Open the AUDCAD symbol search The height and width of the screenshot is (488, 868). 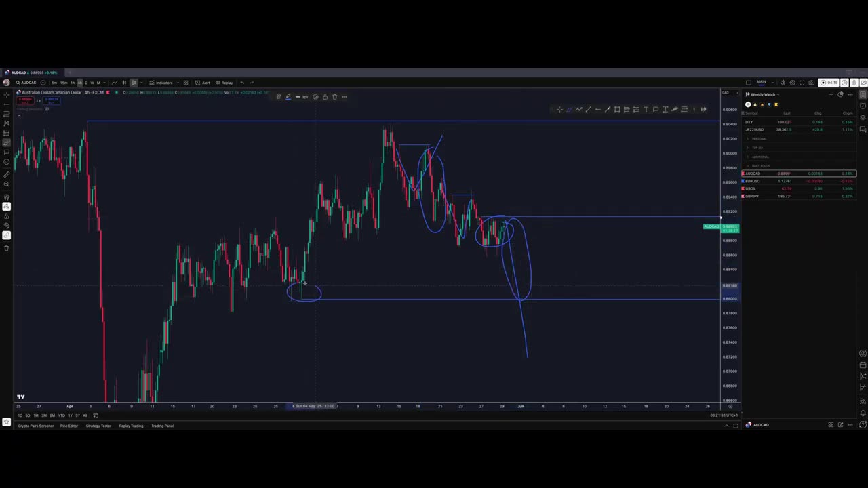[x=26, y=83]
